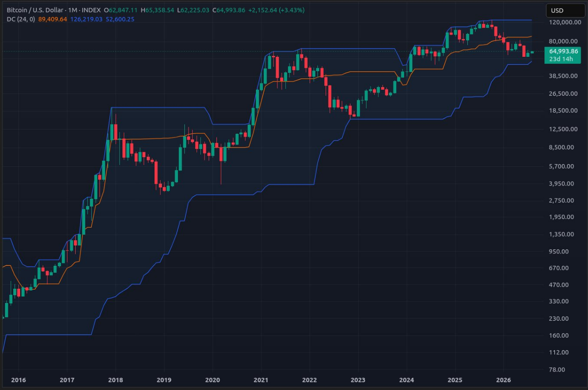Click the 2016 label on the time axis
The image size is (588, 390).
(18, 380)
